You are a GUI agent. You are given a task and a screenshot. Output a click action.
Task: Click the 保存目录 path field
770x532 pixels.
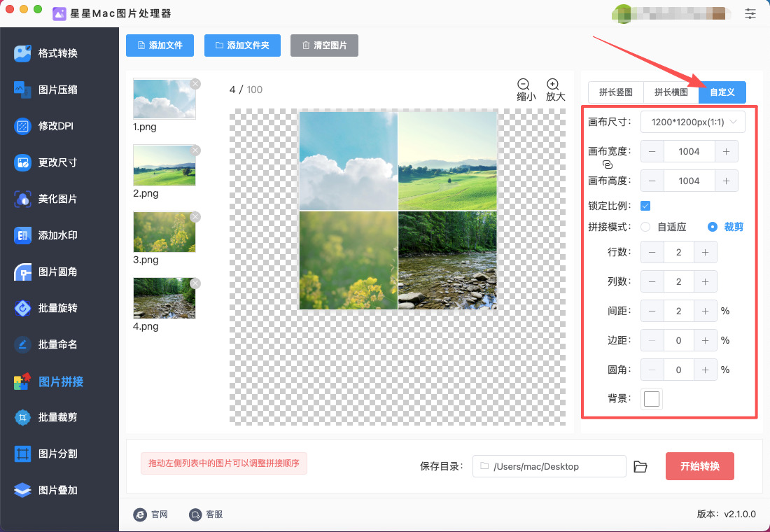(549, 466)
